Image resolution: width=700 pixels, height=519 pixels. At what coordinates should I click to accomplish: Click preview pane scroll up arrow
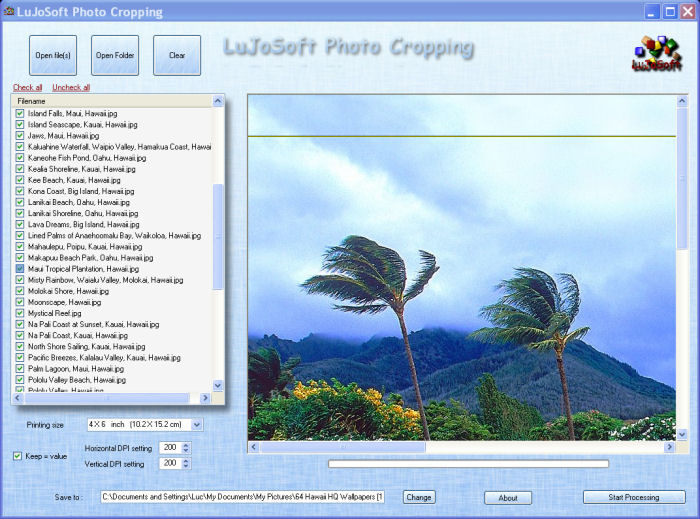[682, 101]
